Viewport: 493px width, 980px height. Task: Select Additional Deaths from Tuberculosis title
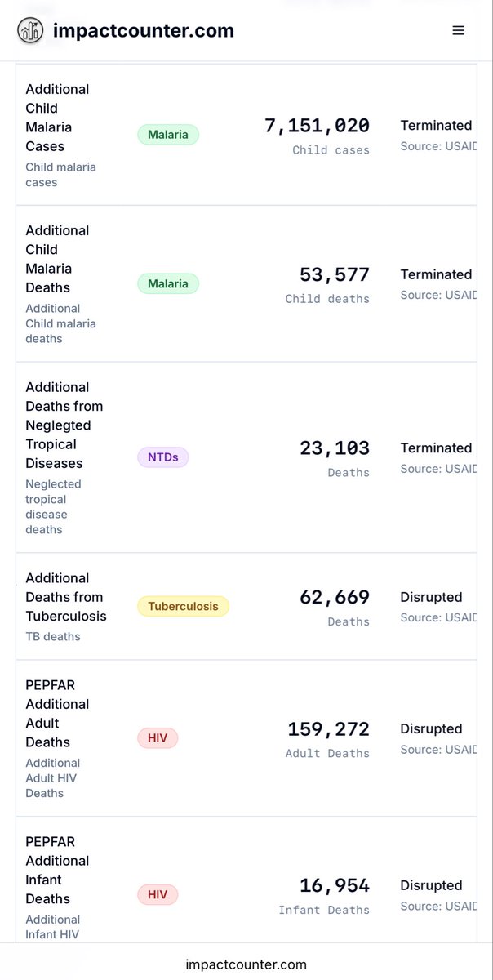pos(65,597)
